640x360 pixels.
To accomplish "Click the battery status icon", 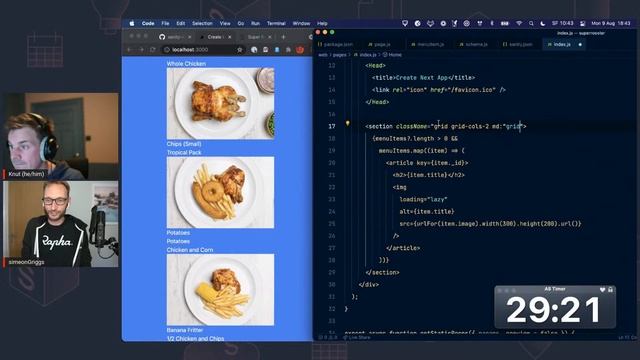I will pyautogui.click(x=505, y=24).
